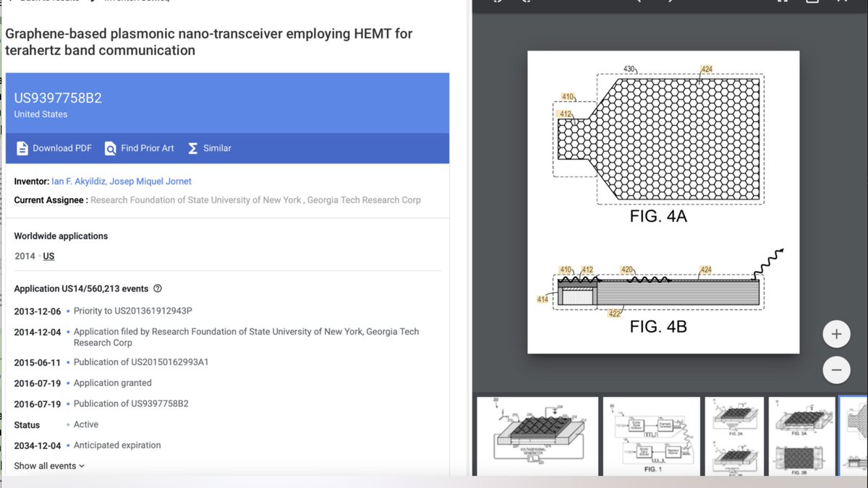Click the patent title Graphene-based plasmonic nano-transceiver
This screenshot has width=868, height=488.
click(209, 42)
